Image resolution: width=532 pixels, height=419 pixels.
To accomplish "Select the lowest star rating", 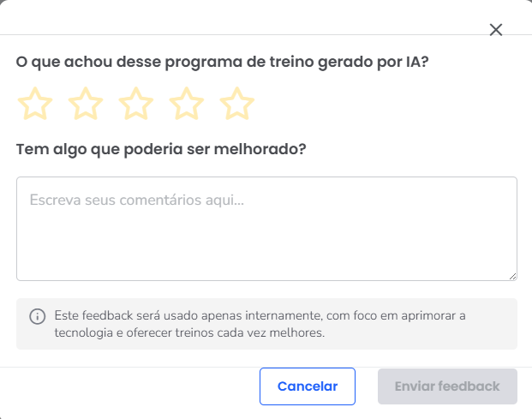I will tap(35, 105).
